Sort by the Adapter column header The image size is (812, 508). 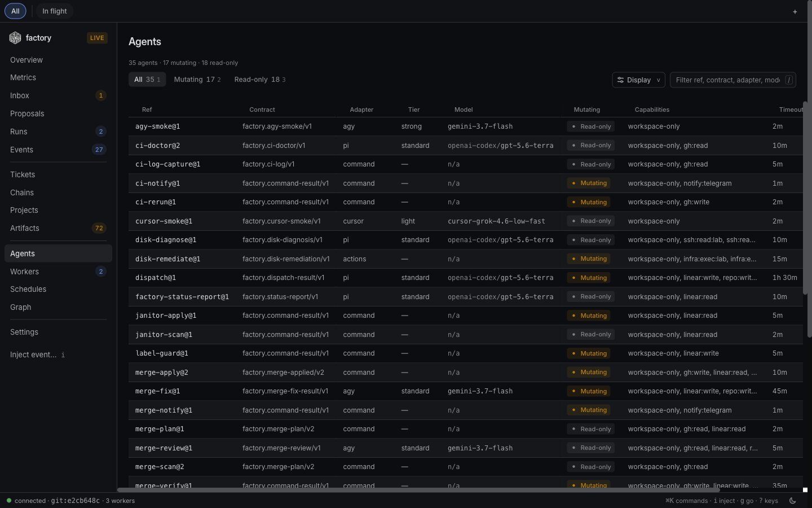(x=361, y=110)
